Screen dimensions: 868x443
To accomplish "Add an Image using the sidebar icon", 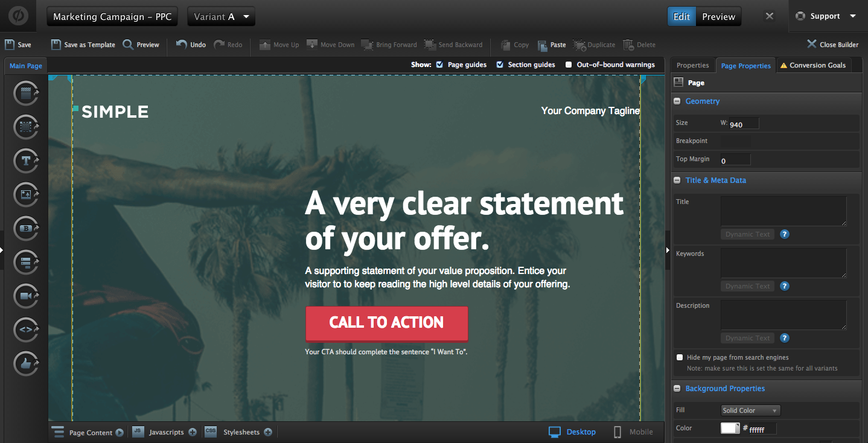I will [x=26, y=195].
